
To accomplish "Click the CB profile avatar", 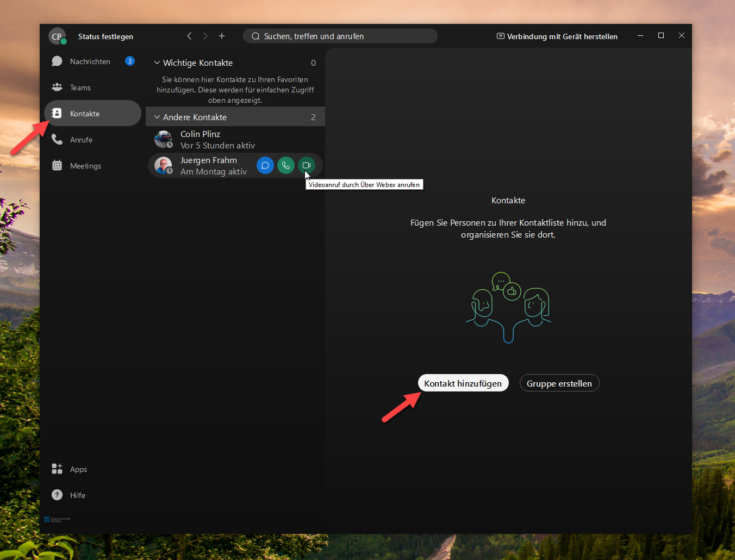I will coord(57,36).
